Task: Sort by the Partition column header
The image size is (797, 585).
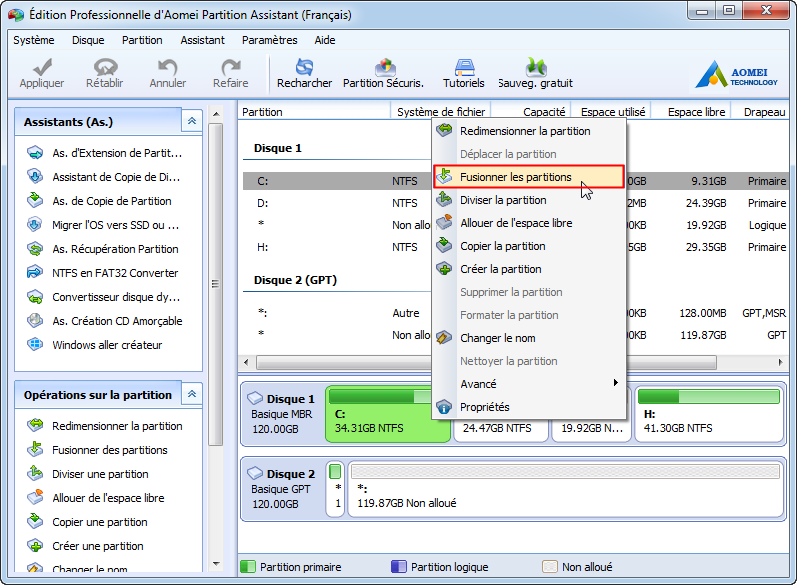Action: pyautogui.click(x=314, y=112)
